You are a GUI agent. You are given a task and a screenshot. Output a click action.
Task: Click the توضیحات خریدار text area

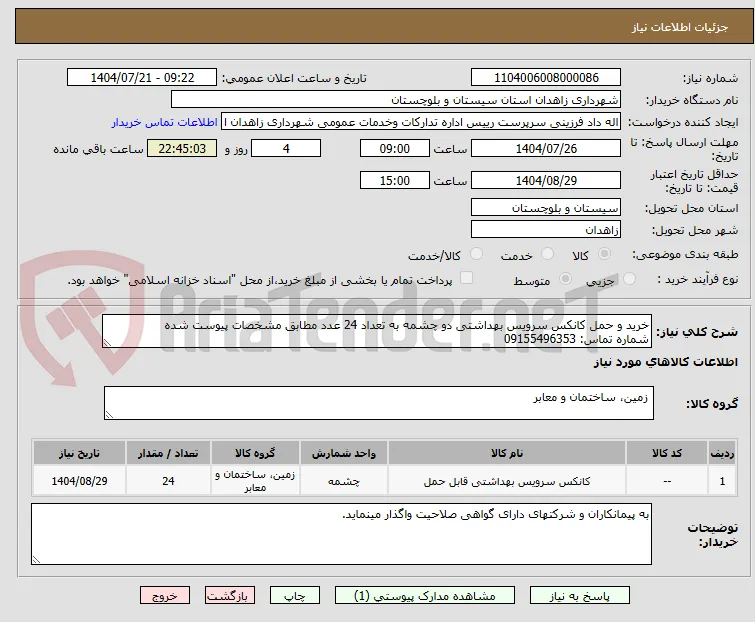tap(341, 534)
